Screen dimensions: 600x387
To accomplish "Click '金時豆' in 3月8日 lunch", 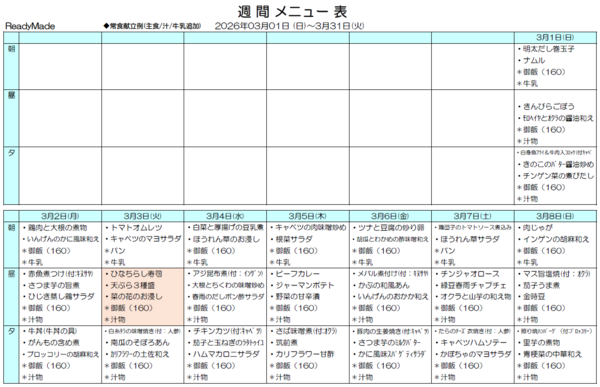I will 534,296.
